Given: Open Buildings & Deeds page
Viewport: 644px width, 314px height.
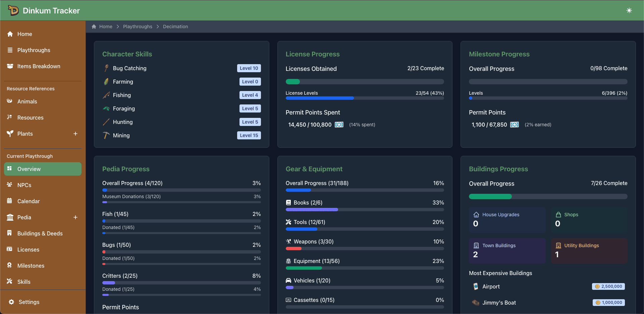Looking at the screenshot, I should tap(40, 233).
